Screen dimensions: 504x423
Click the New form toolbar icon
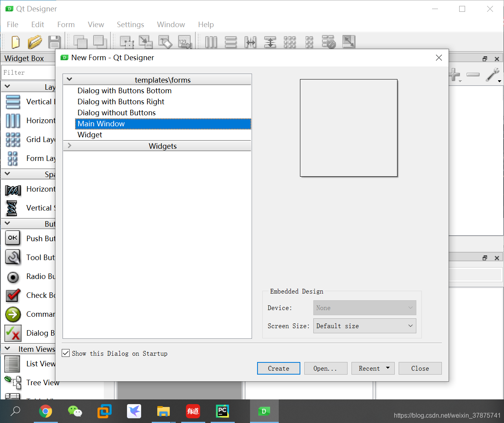(15, 42)
